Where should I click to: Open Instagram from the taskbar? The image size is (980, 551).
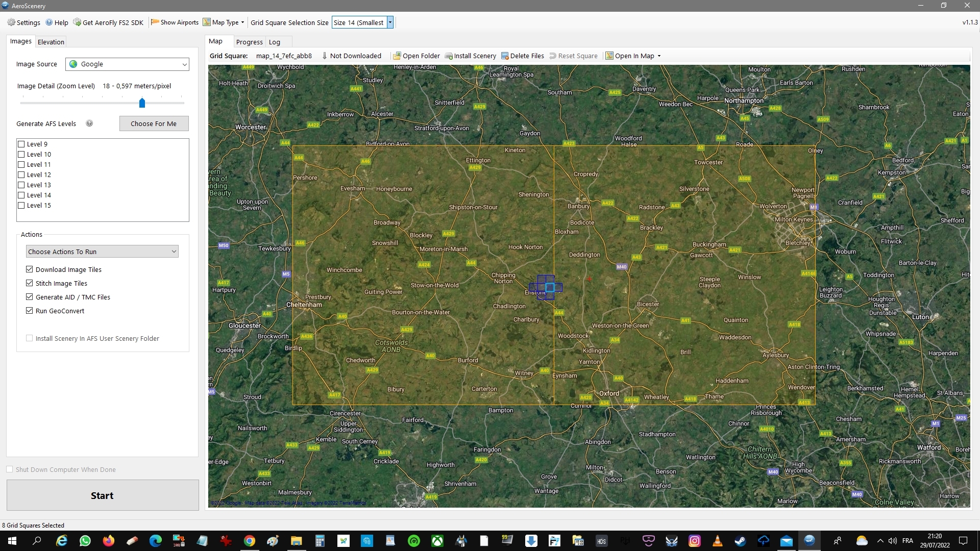click(694, 541)
